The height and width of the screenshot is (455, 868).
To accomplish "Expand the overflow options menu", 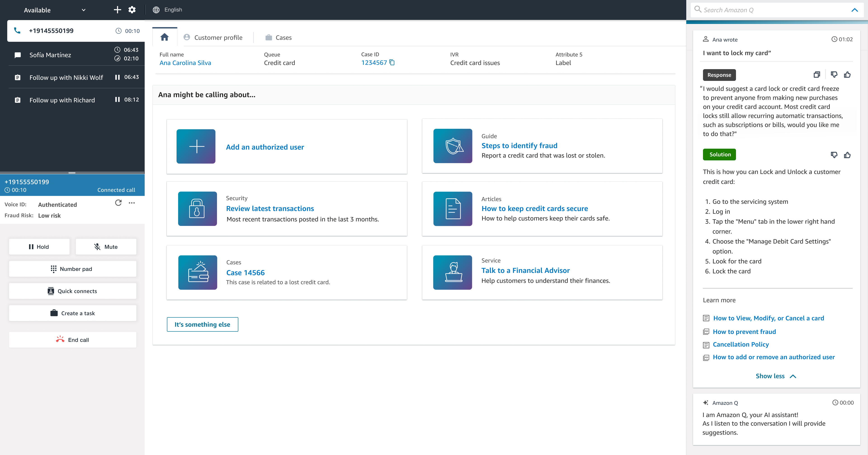I will tap(132, 203).
